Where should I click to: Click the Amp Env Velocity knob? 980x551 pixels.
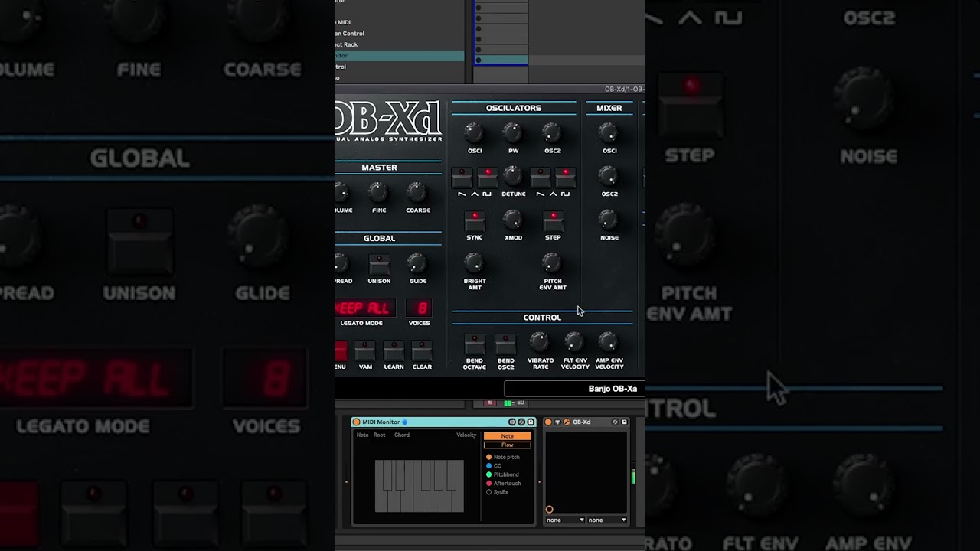[609, 341]
